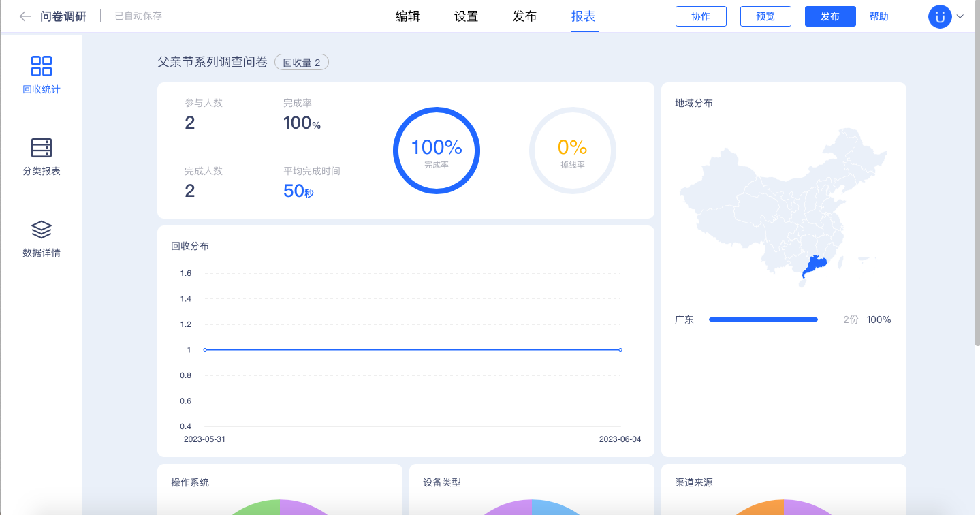
Task: Click the 操作系统 card heading
Action: tap(190, 482)
